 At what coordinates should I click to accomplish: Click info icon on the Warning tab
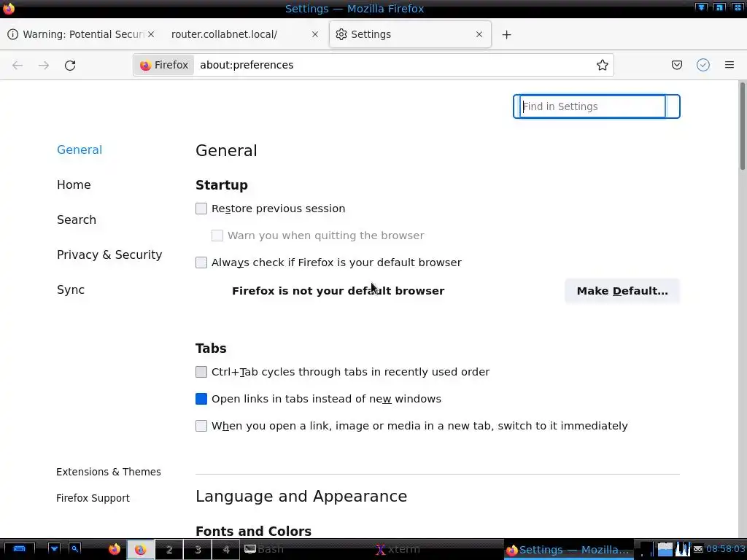click(13, 34)
